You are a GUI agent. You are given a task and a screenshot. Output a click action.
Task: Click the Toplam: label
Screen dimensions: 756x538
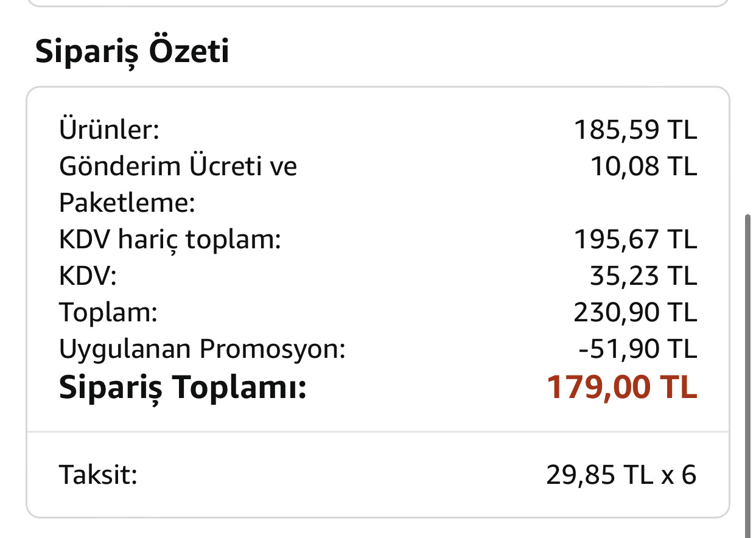(x=108, y=313)
